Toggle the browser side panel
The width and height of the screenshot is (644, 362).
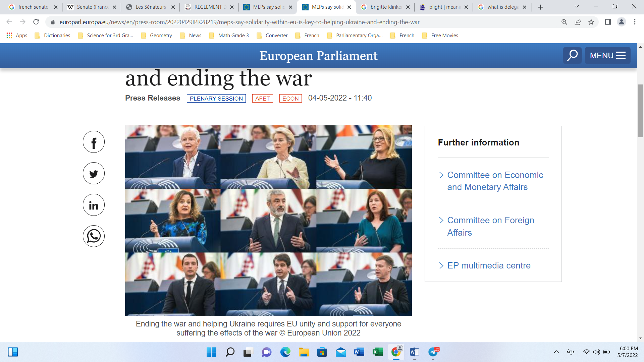(x=607, y=22)
